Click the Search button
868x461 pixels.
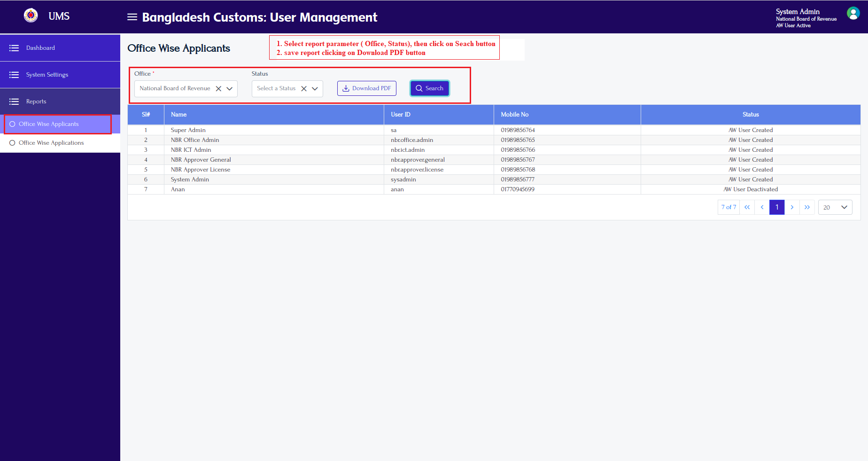pos(430,88)
